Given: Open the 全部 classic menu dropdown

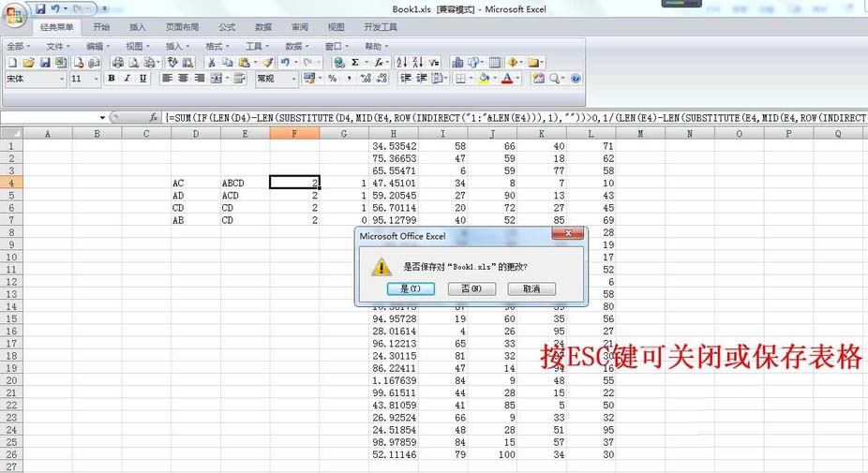Looking at the screenshot, I should (x=18, y=46).
